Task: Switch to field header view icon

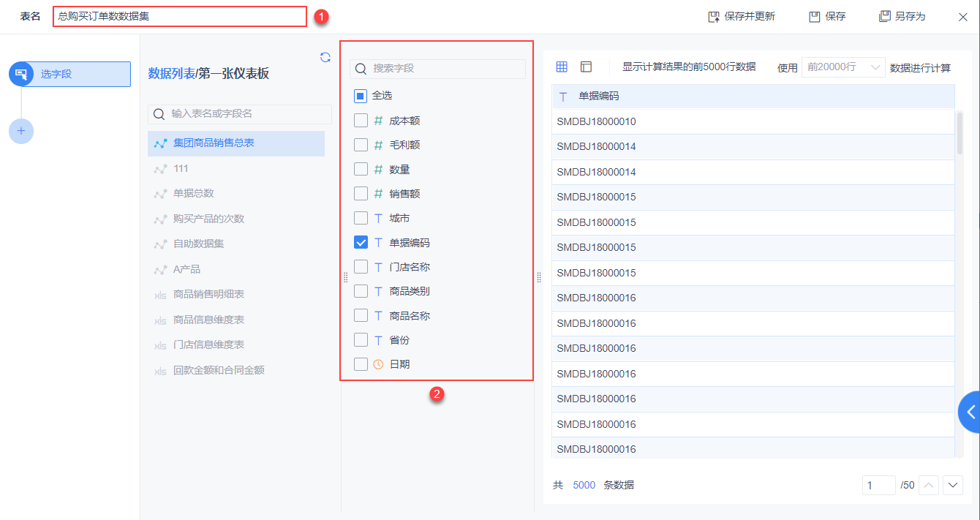Action: [x=586, y=67]
